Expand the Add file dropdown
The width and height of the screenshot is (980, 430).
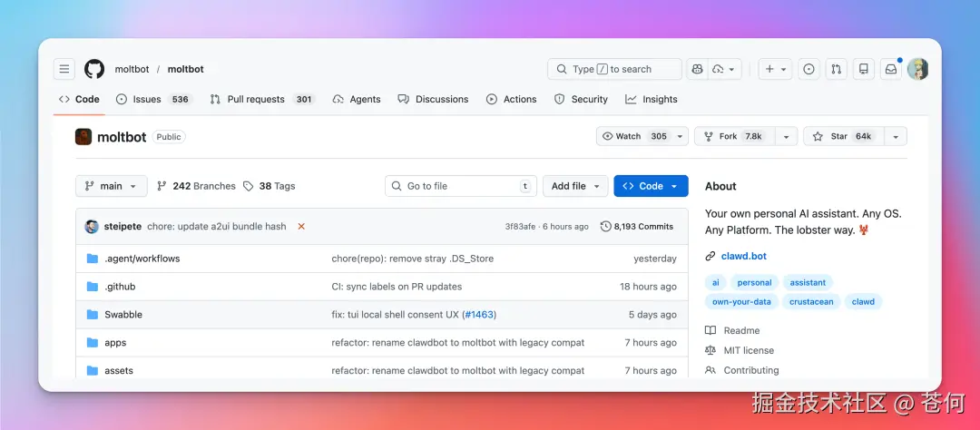(575, 186)
